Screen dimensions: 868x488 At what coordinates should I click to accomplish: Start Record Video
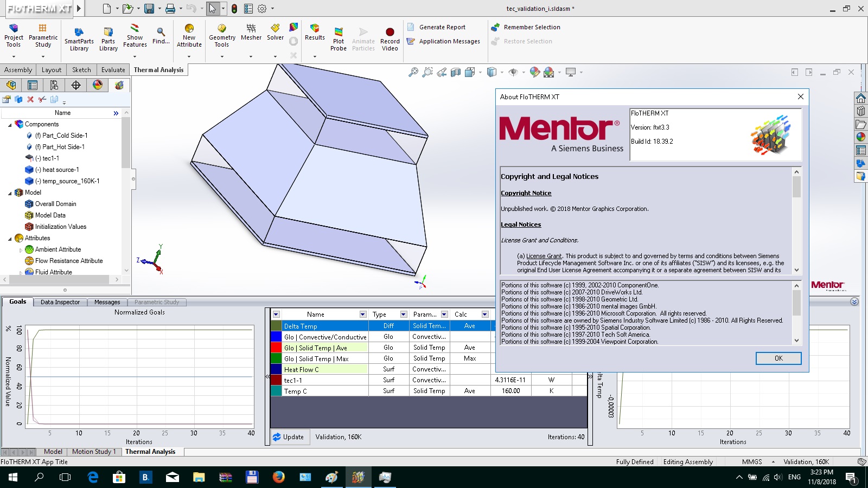[390, 39]
